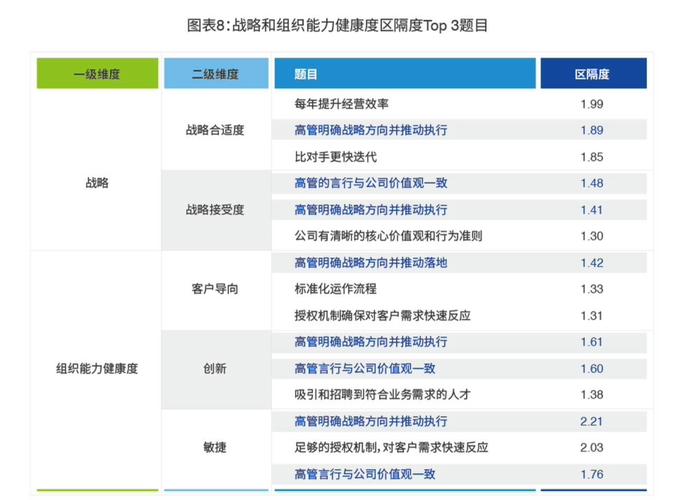Select the 战略 first-level dimension cell

coord(97,183)
